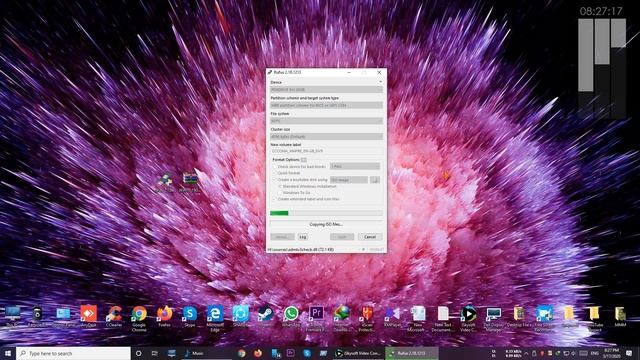Click the hash icon in Rufus status bar
Image resolution: width=640 pixels, height=360 pixels.
[363, 249]
